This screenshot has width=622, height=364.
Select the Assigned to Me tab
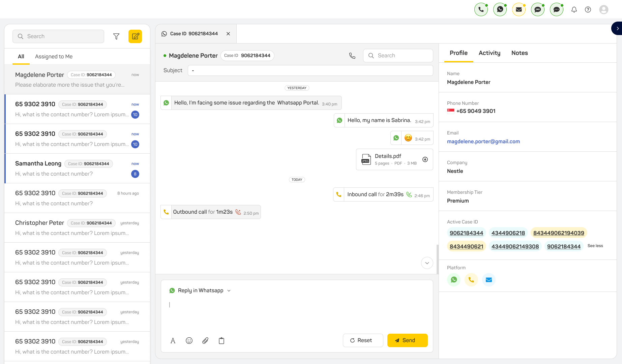(x=54, y=57)
